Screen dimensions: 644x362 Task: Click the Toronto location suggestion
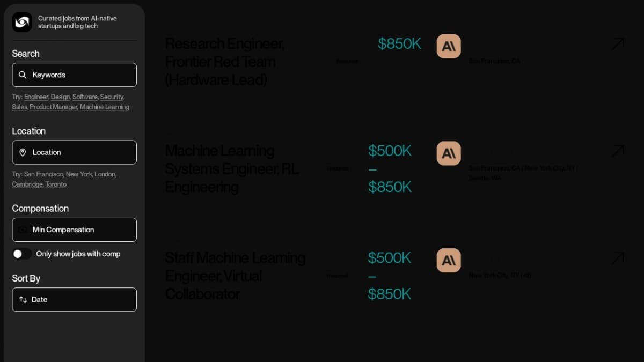pyautogui.click(x=56, y=184)
